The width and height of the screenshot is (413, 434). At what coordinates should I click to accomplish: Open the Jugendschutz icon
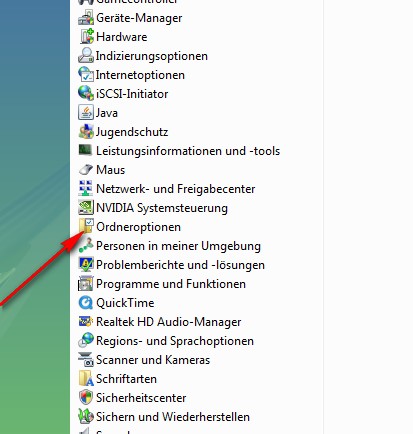pos(86,132)
